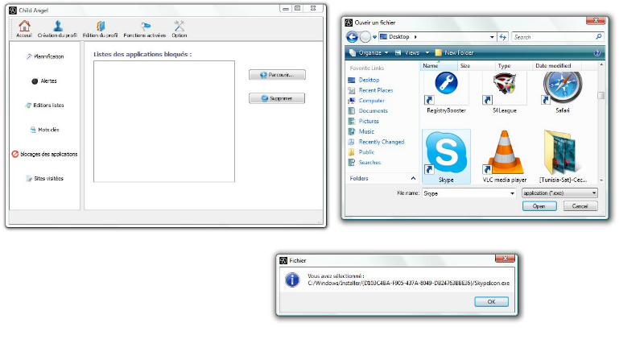Click the scroll down arrow of the file list
Screen dimensions: 644x352
pyautogui.click(x=601, y=180)
